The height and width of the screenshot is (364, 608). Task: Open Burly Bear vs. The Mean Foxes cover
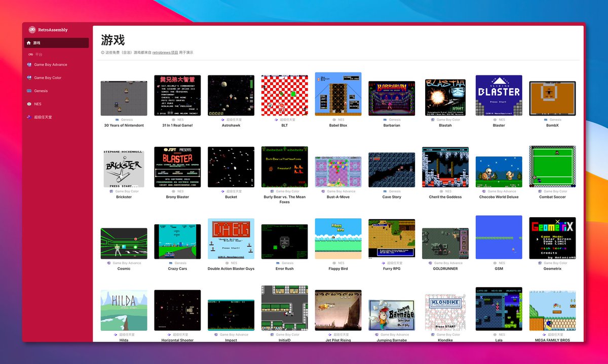[285, 167]
